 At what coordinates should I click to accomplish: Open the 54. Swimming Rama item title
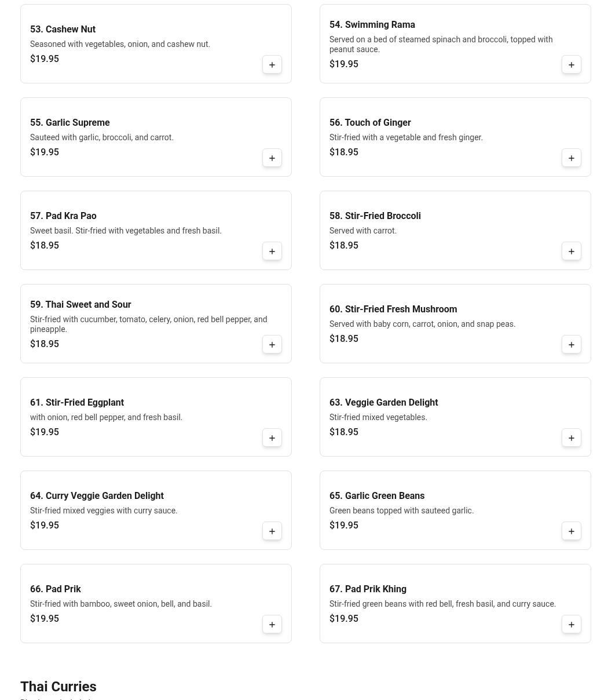372,24
